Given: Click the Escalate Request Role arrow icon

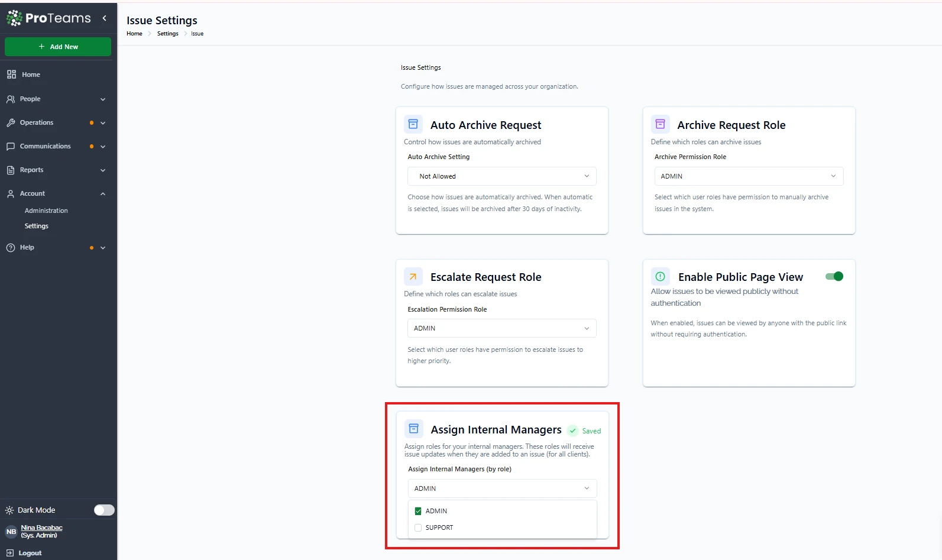Looking at the screenshot, I should tap(413, 277).
